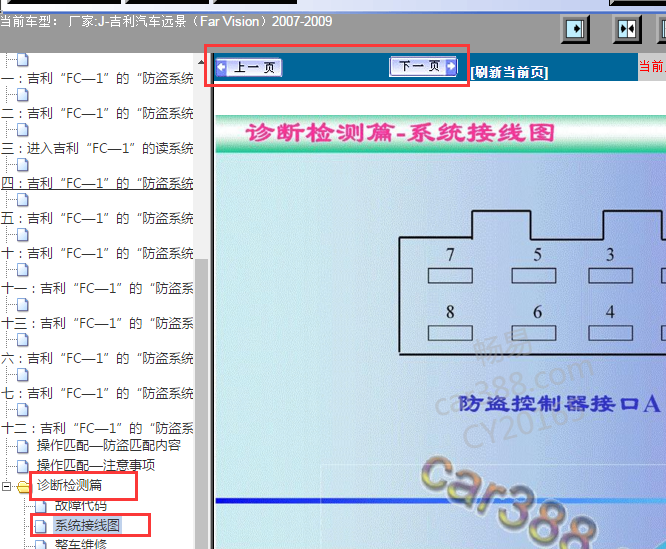Click pin 4 terminal in connector diagram
The width and height of the screenshot is (666, 549).
point(611,333)
